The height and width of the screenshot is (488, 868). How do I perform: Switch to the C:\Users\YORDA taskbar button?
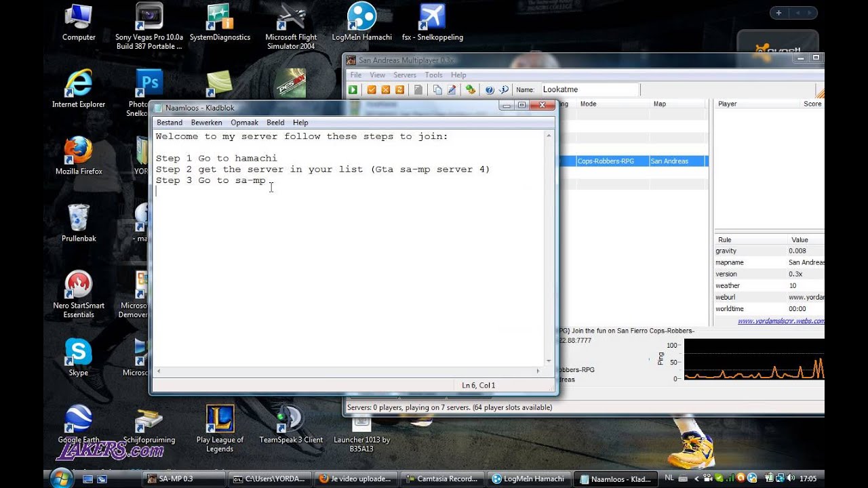[270, 479]
